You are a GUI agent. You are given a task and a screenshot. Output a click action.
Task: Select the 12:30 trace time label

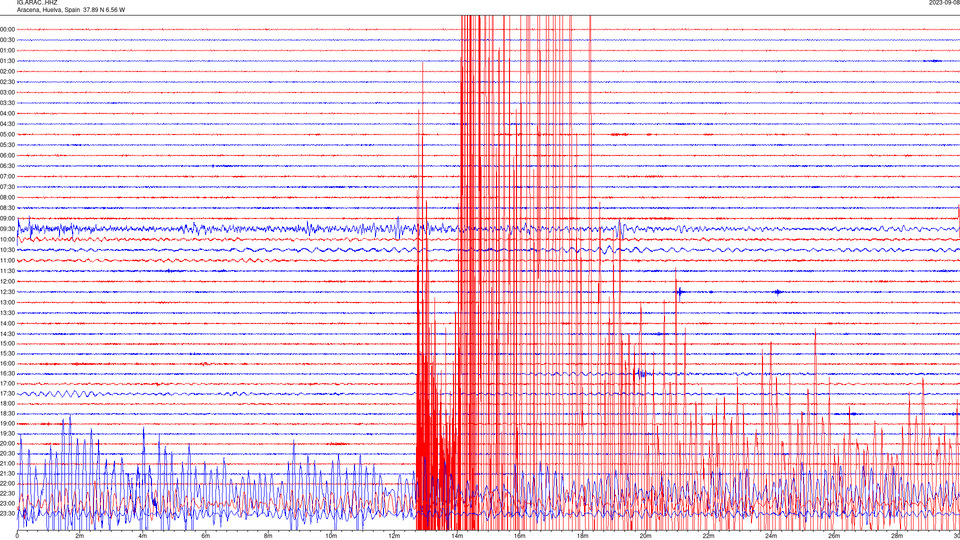[7, 292]
